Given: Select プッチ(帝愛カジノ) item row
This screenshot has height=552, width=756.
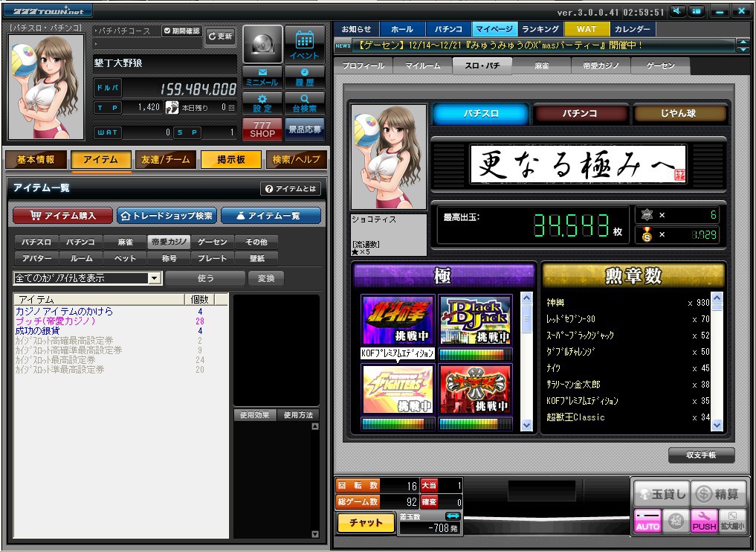Looking at the screenshot, I should 121,321.
